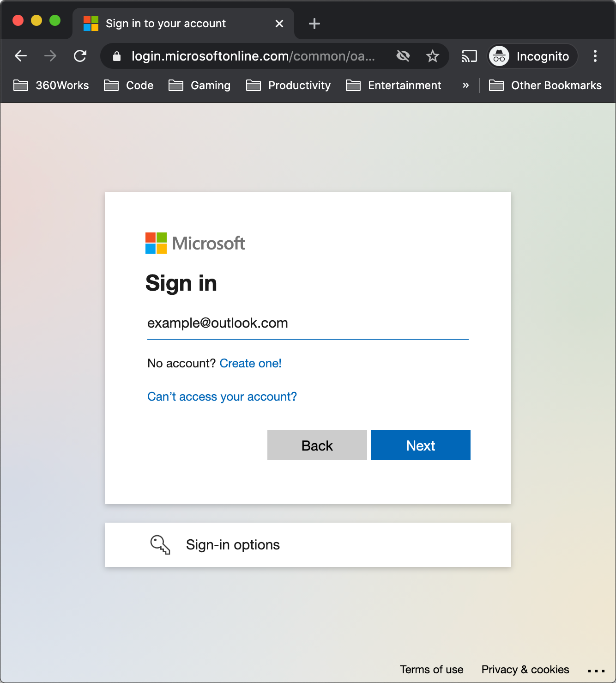Click the address bar URL text
616x683 pixels.
(253, 56)
